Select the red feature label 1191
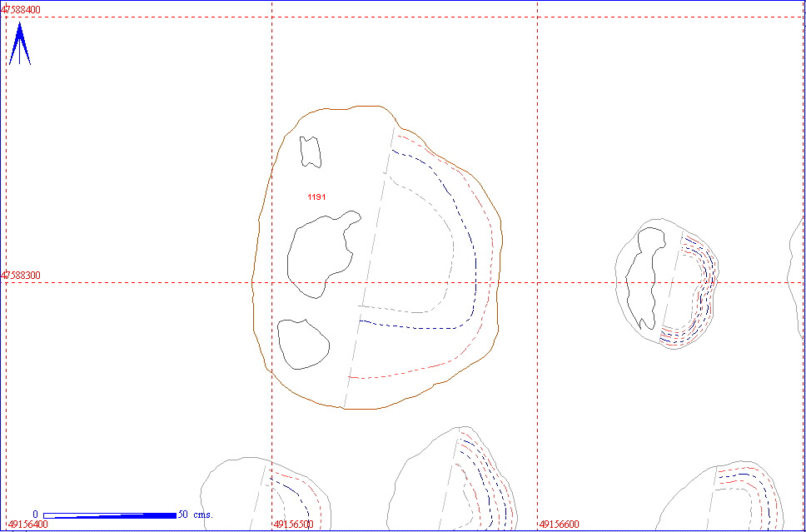The image size is (806, 532). pos(316,196)
